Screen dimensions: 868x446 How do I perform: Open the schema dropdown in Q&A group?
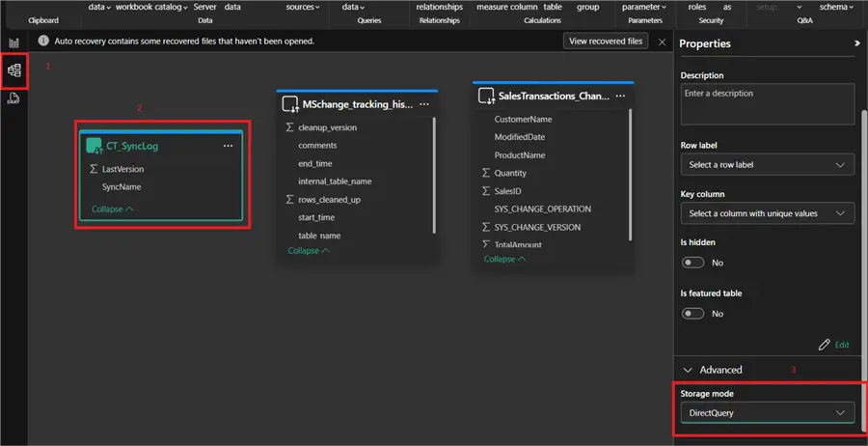836,7
